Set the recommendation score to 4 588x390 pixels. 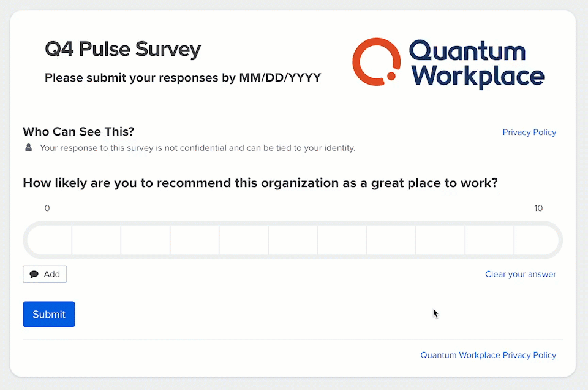tap(244, 240)
